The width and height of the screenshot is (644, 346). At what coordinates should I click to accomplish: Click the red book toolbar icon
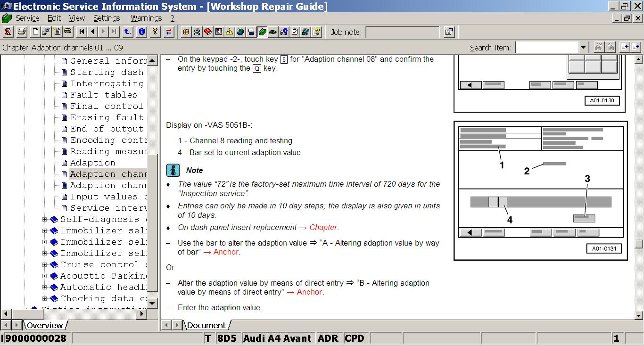pyautogui.click(x=208, y=32)
